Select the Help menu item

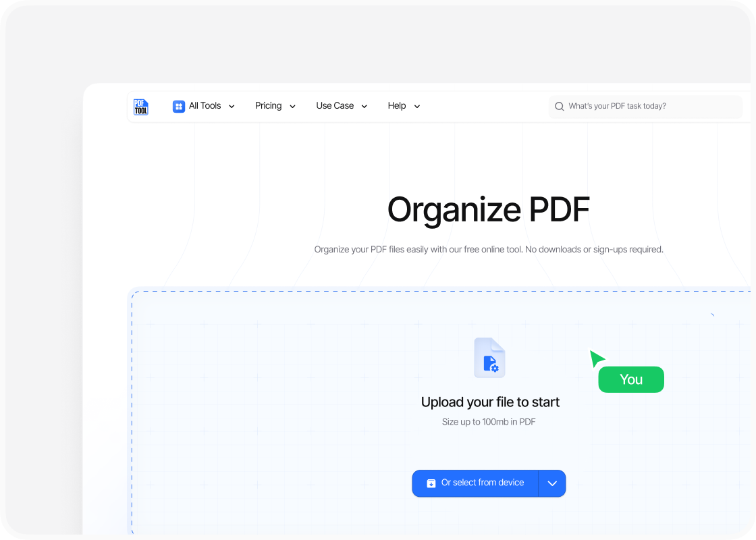[x=396, y=106]
